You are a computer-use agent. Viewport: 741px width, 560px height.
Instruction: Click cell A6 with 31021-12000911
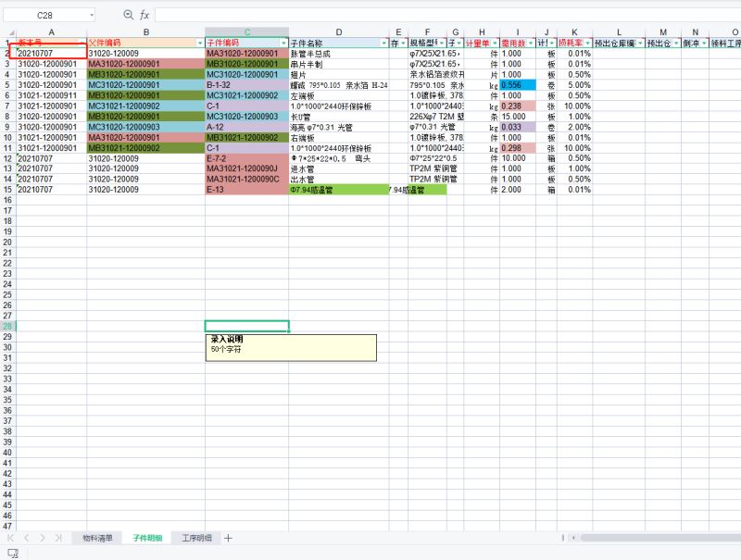[x=52, y=95]
